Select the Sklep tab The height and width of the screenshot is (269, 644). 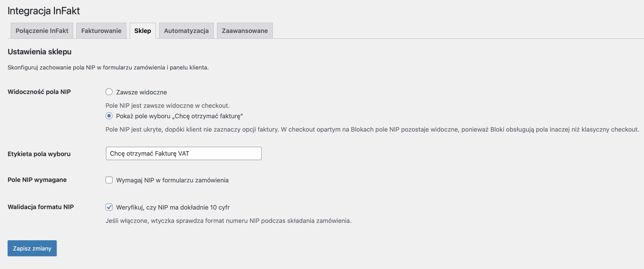coord(143,31)
